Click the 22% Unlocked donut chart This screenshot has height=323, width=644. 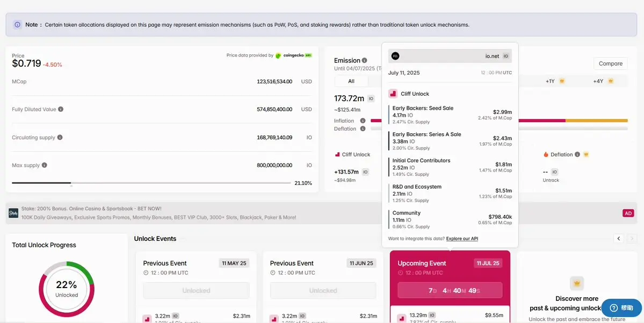tap(67, 289)
